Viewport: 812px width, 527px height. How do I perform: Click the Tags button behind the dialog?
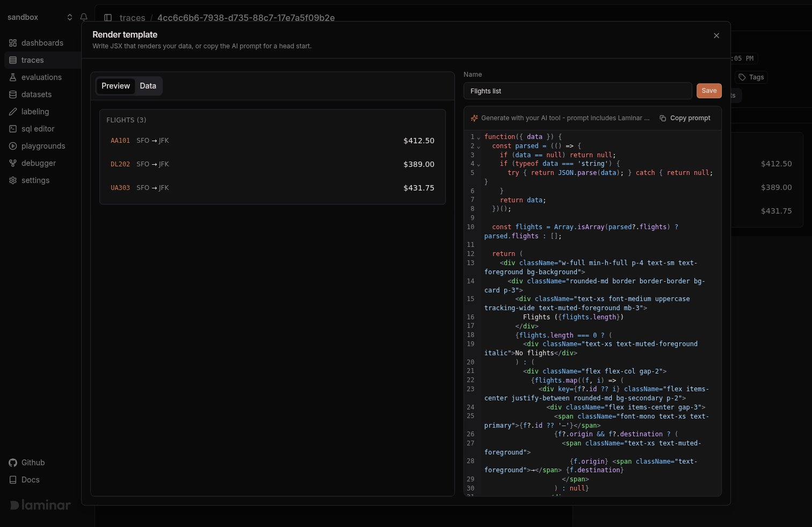coord(751,77)
